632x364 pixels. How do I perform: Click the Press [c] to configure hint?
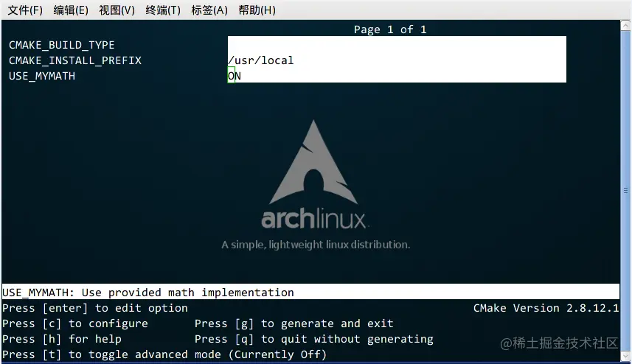(75, 323)
